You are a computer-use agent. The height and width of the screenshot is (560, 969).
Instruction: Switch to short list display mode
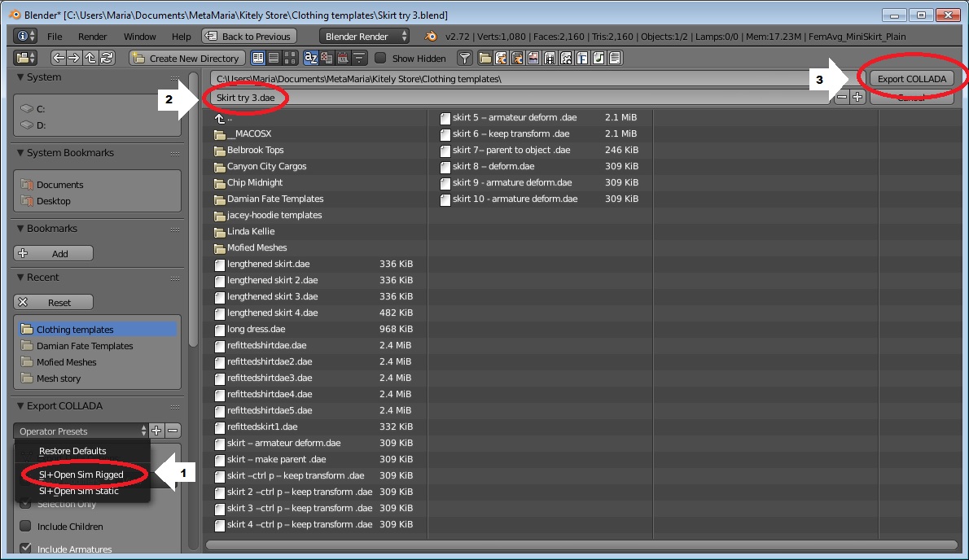pos(258,58)
